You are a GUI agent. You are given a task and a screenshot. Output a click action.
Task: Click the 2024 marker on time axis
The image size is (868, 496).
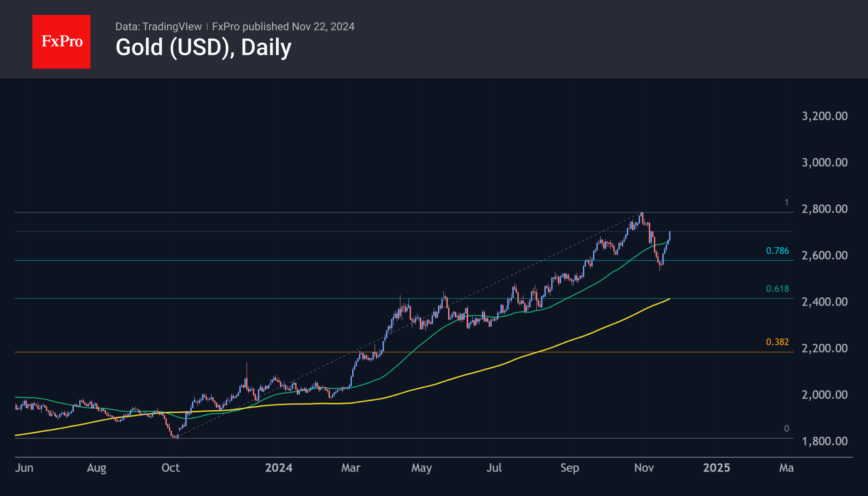tap(278, 468)
